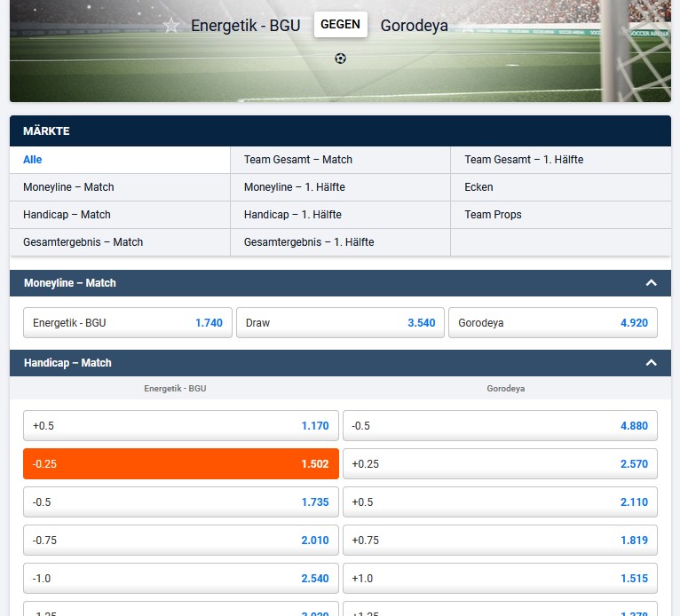Screen dimensions: 680x616
Task: Open the Team Props market tab
Action: click(x=561, y=215)
